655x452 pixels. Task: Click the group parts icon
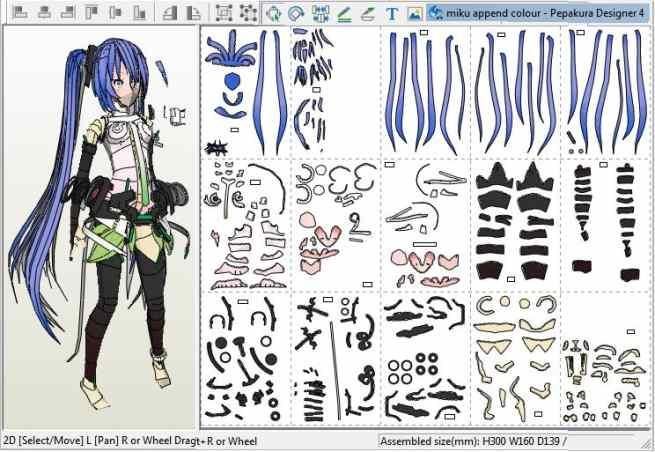coord(224,13)
